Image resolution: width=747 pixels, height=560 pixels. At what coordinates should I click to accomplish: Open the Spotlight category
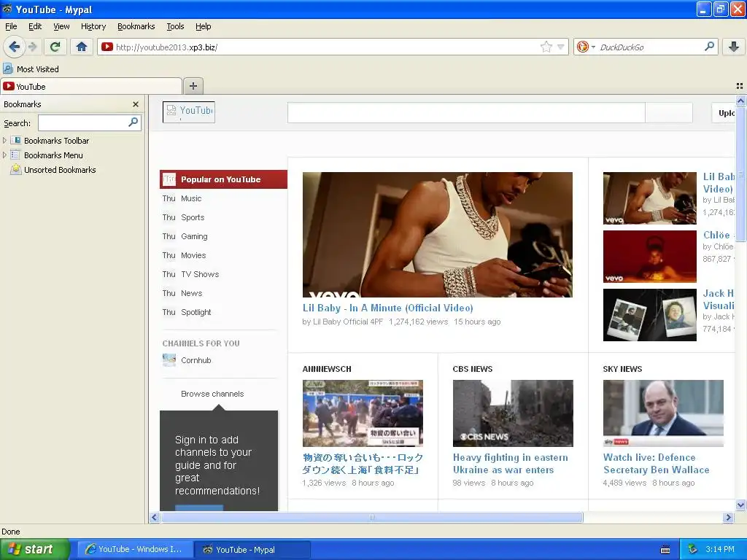click(x=196, y=312)
